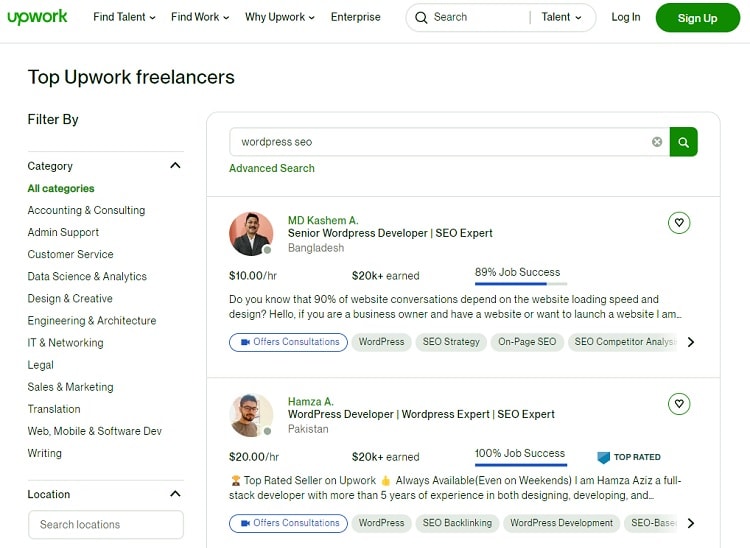750x548 pixels.
Task: Open the Why Upwork menu
Action: (x=280, y=17)
